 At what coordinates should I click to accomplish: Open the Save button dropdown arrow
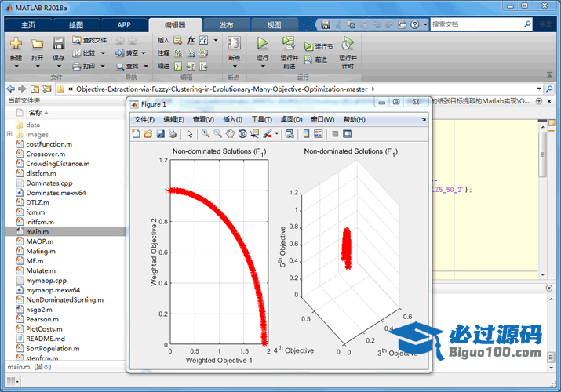[59, 67]
